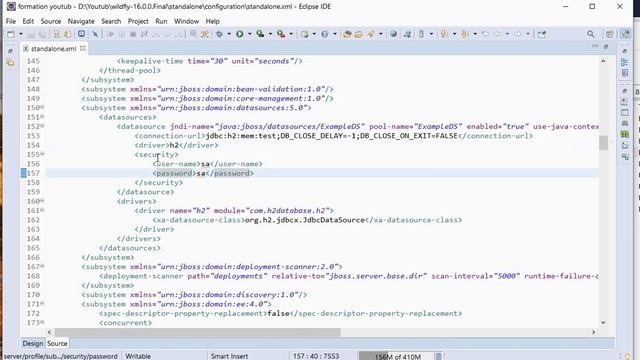
Task: Open the New Java Class dropdown arrow
Action: pos(335,34)
